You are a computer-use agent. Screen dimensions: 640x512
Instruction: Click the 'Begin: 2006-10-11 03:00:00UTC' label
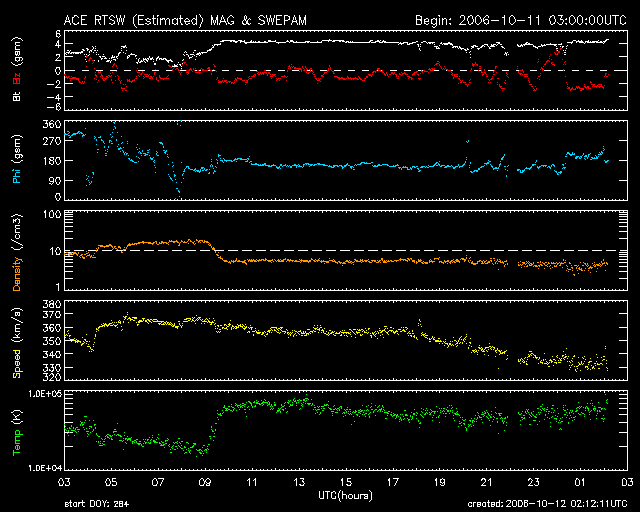(x=521, y=20)
